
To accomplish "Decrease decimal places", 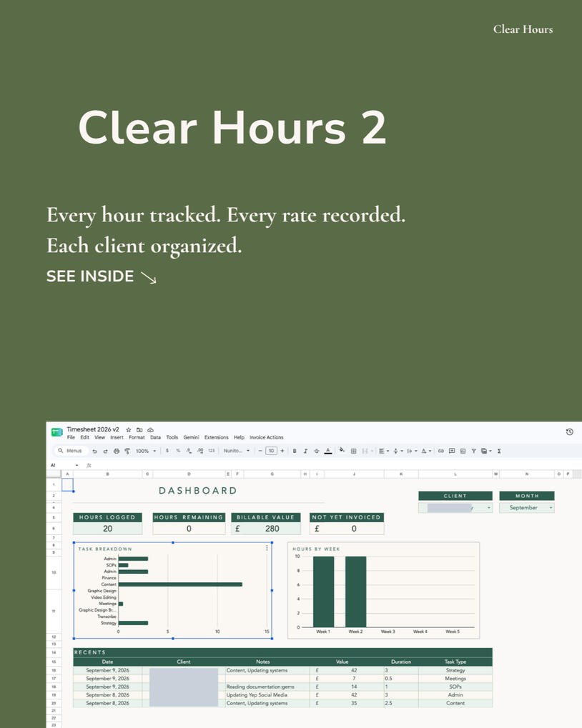I will click(189, 451).
